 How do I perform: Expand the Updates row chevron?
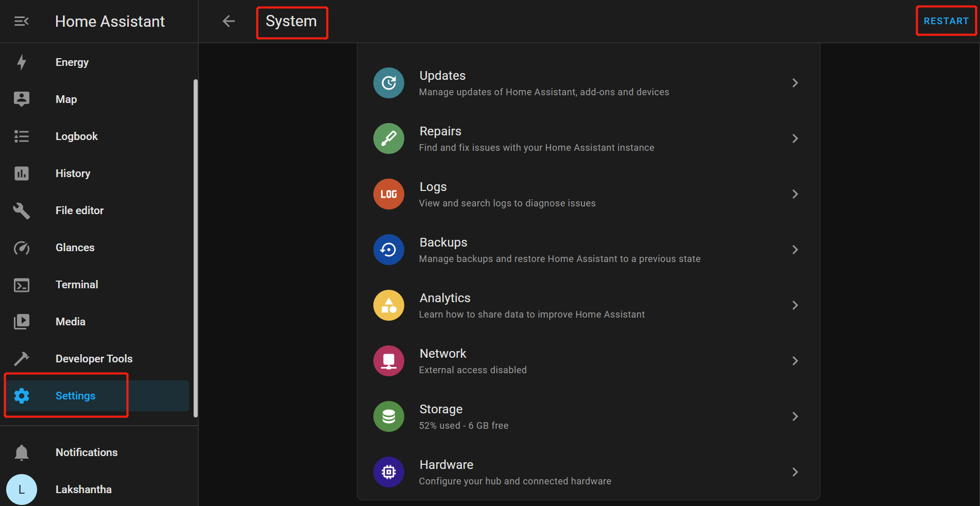point(795,83)
